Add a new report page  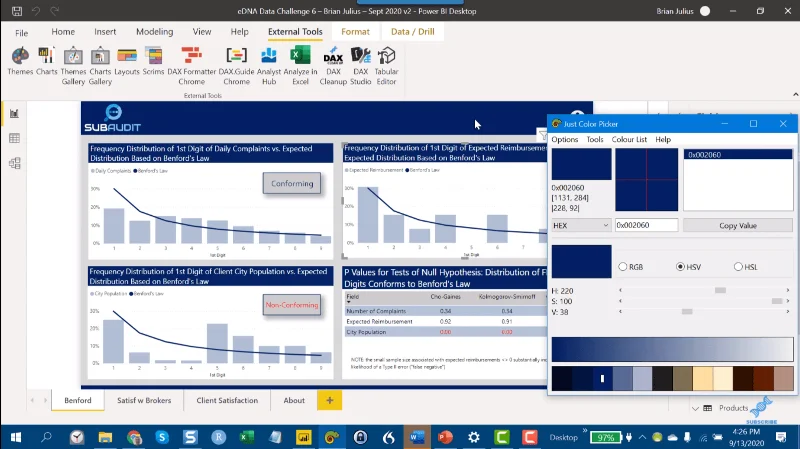[330, 401]
